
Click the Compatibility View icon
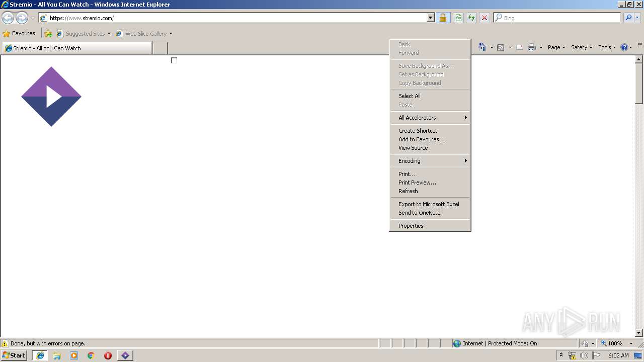tap(458, 18)
